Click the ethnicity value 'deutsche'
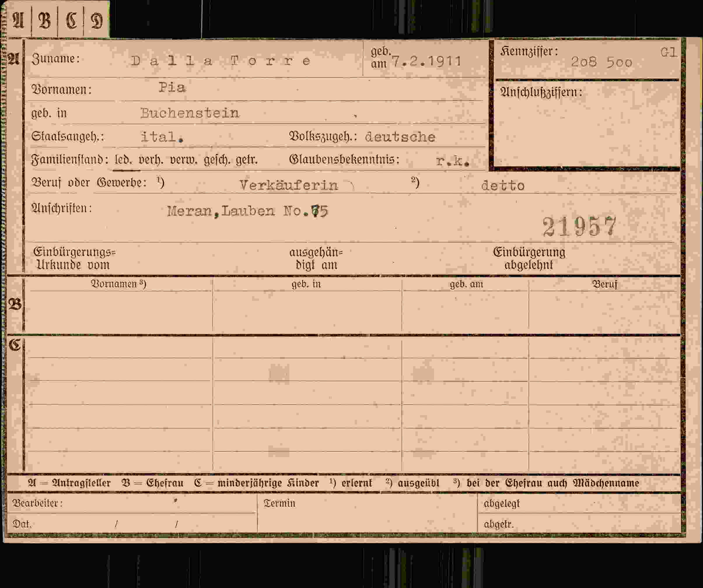This screenshot has width=703, height=588. tap(401, 137)
